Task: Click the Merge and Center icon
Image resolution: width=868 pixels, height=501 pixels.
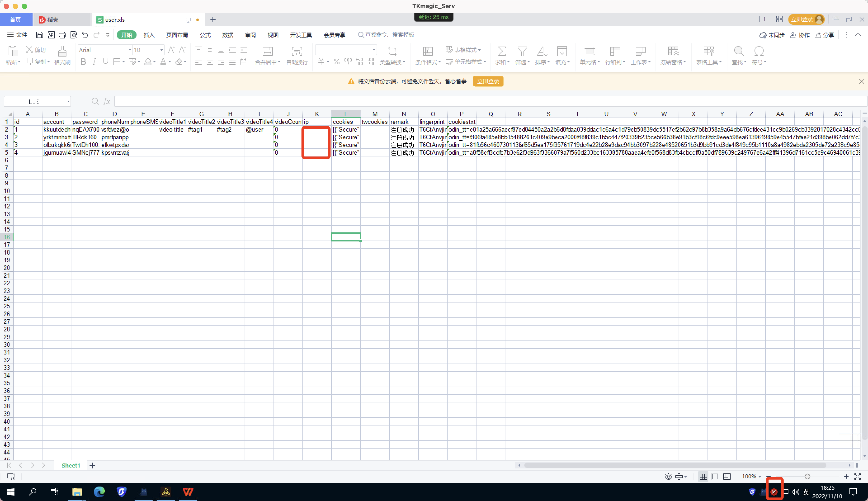Action: [x=267, y=52]
